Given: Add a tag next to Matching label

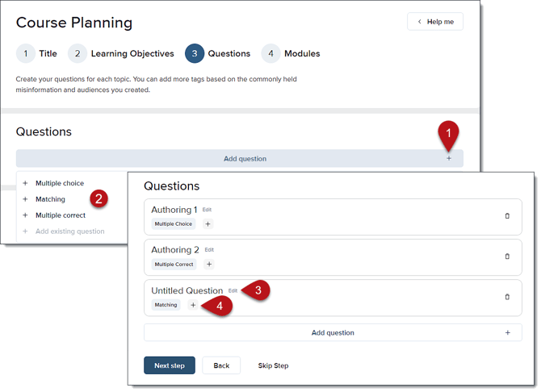Looking at the screenshot, I should [x=192, y=305].
